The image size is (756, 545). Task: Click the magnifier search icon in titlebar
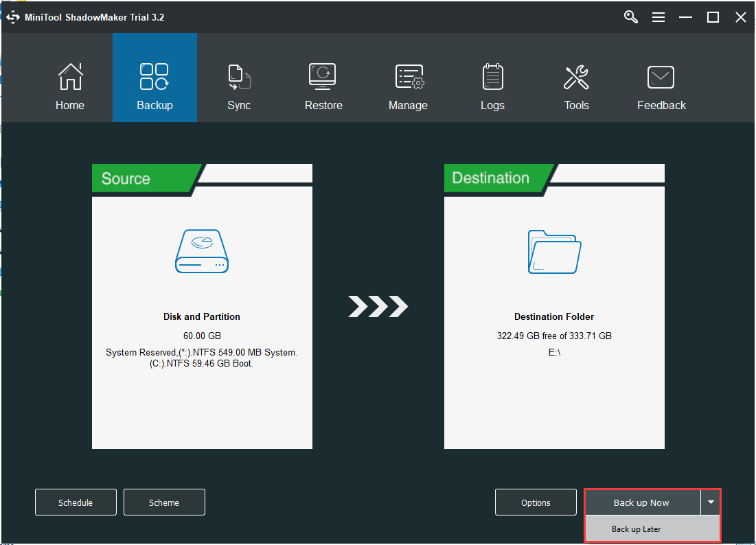click(x=630, y=16)
